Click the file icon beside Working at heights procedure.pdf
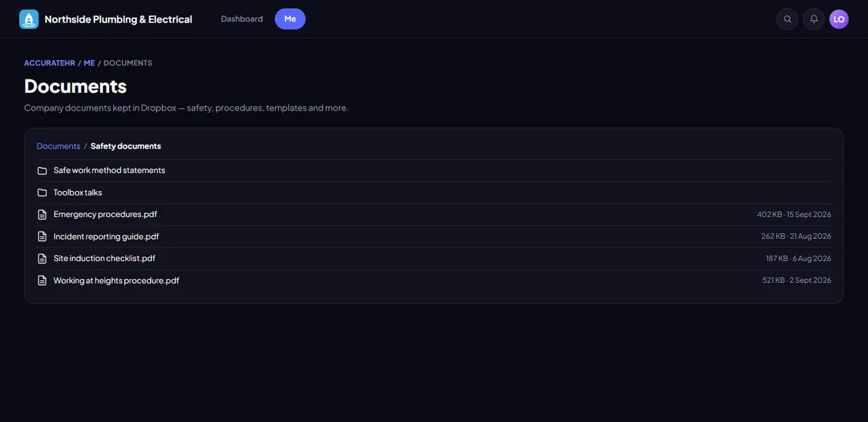 [42, 280]
